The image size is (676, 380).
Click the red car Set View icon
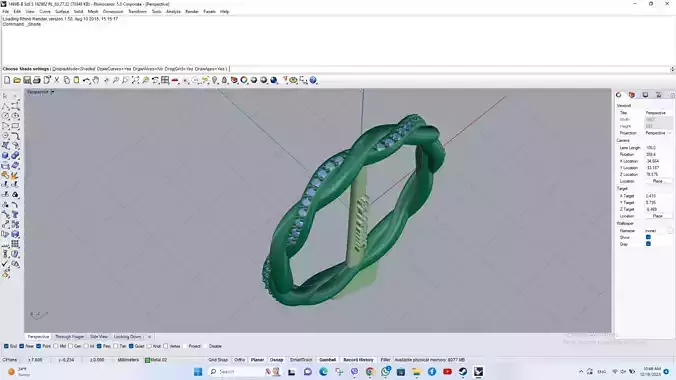point(175,80)
